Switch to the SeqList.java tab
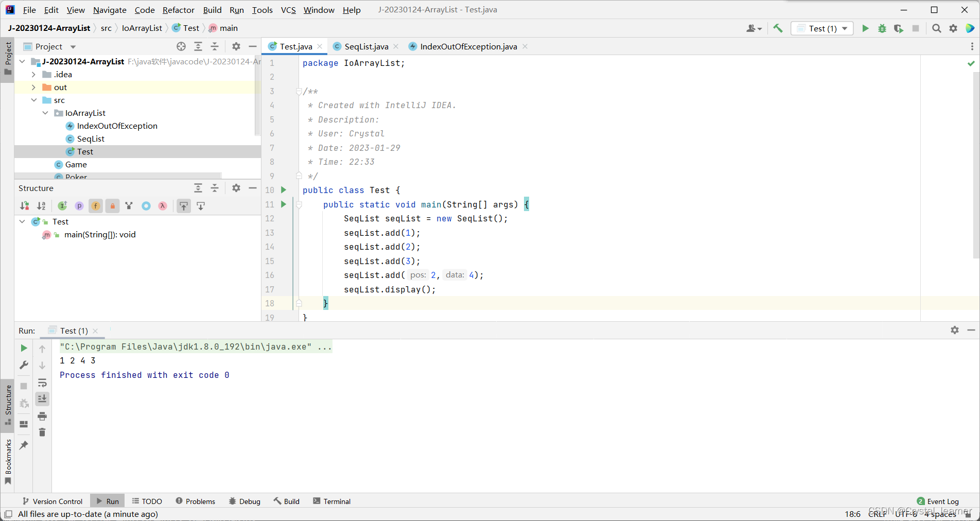The width and height of the screenshot is (980, 521). click(x=366, y=46)
